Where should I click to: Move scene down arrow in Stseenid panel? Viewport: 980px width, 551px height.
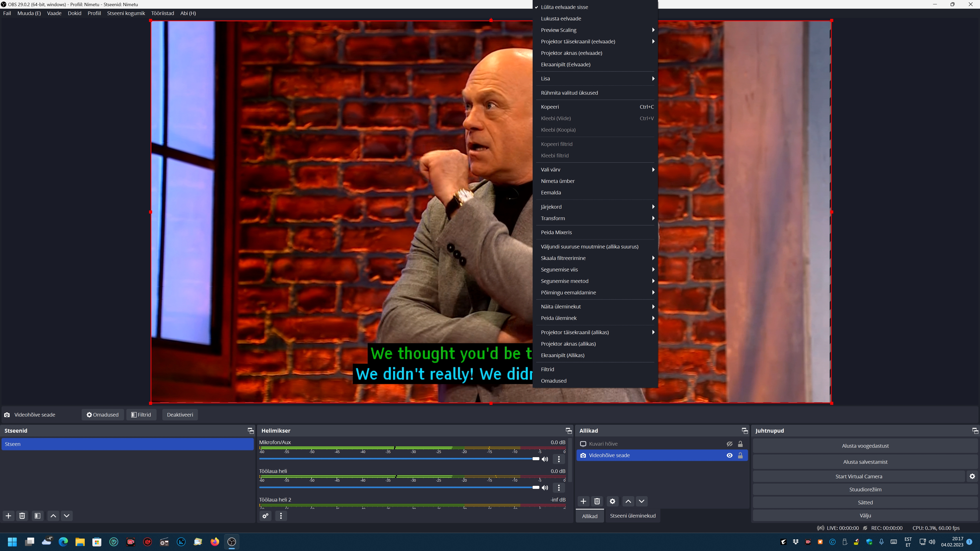(67, 516)
